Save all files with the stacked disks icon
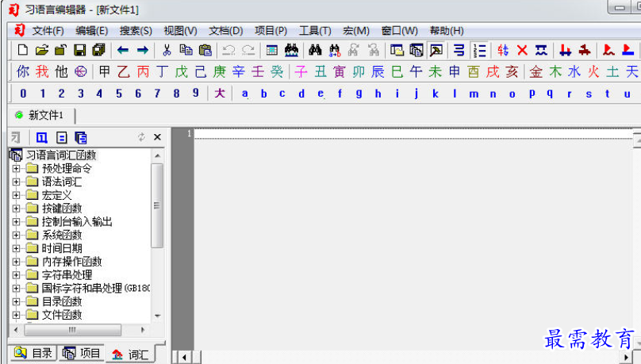641x364 pixels. click(x=98, y=50)
